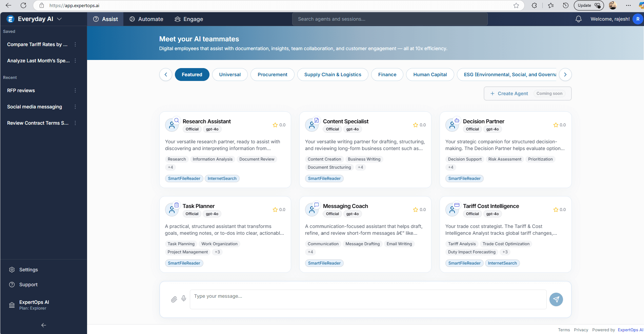Expand the Everyday AI dropdown chevron
The image size is (644, 334).
tap(60, 19)
